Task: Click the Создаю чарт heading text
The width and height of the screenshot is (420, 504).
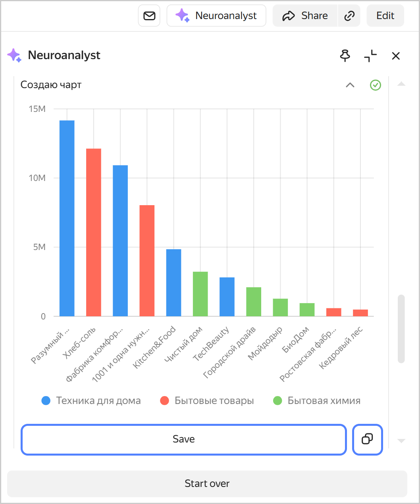Action: point(51,85)
